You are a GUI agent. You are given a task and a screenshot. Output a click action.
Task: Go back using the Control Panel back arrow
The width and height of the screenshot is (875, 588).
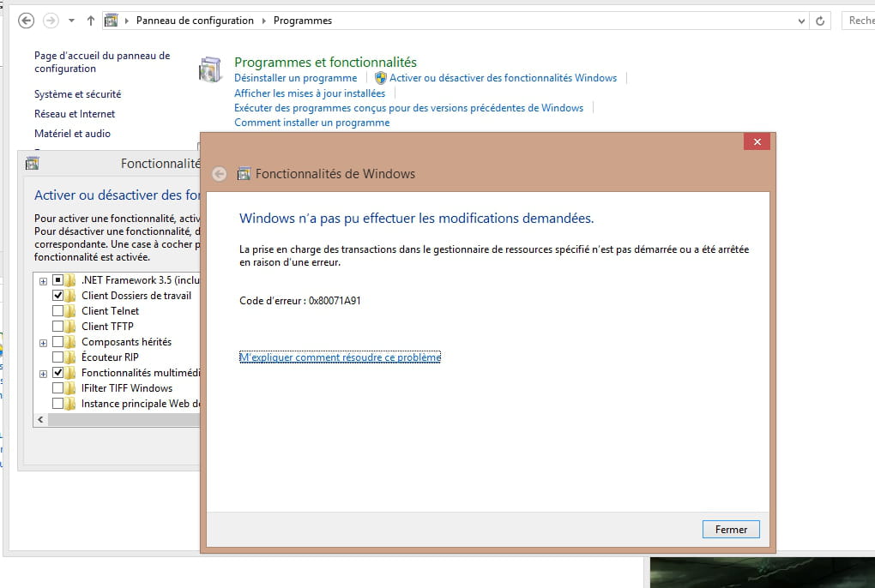click(x=27, y=21)
